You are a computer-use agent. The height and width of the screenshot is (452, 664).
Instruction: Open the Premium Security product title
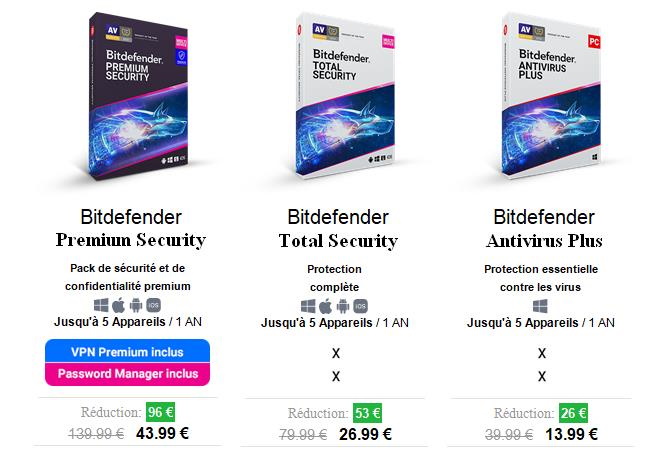pyautogui.click(x=131, y=240)
